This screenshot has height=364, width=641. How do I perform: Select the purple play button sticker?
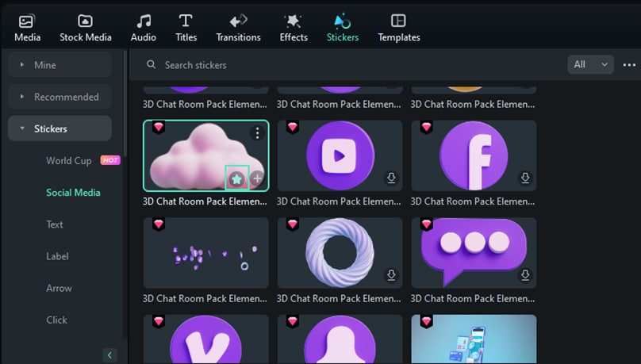pos(340,155)
